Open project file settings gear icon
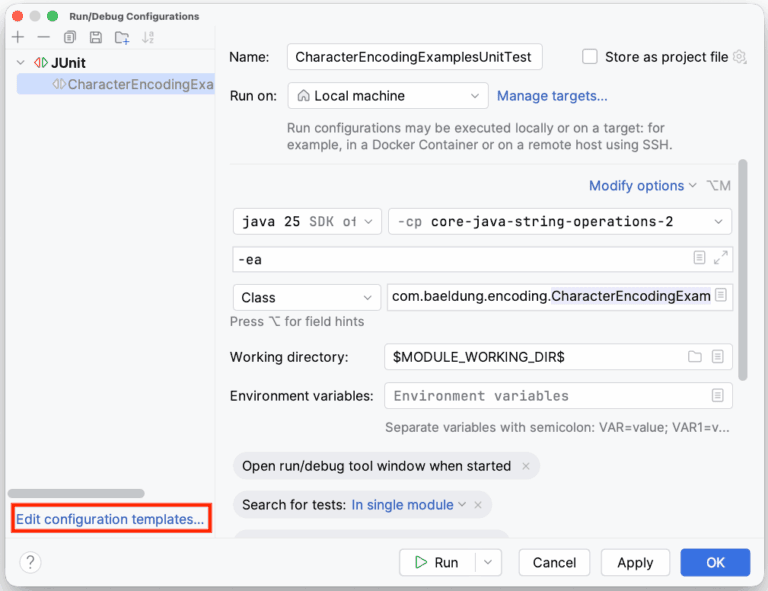The width and height of the screenshot is (768, 591). [739, 57]
